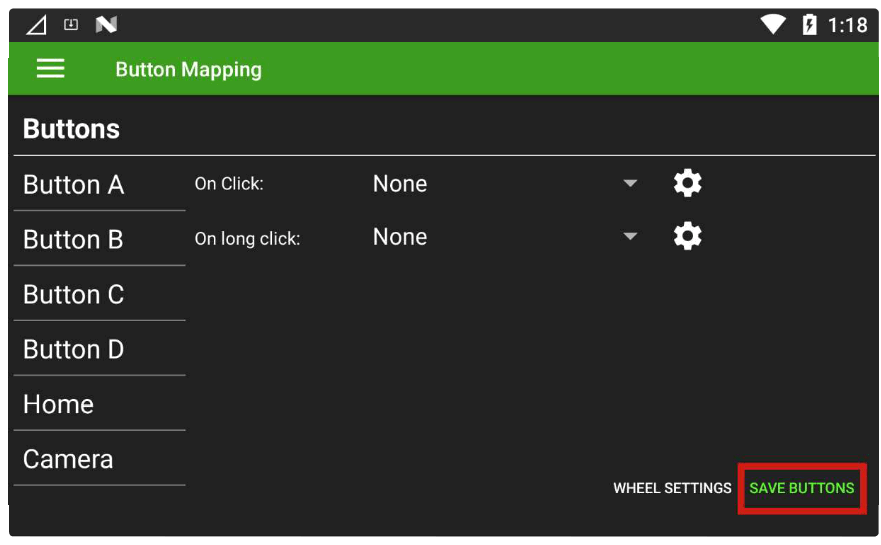
Task: Tap the download notification icon
Action: tap(71, 25)
